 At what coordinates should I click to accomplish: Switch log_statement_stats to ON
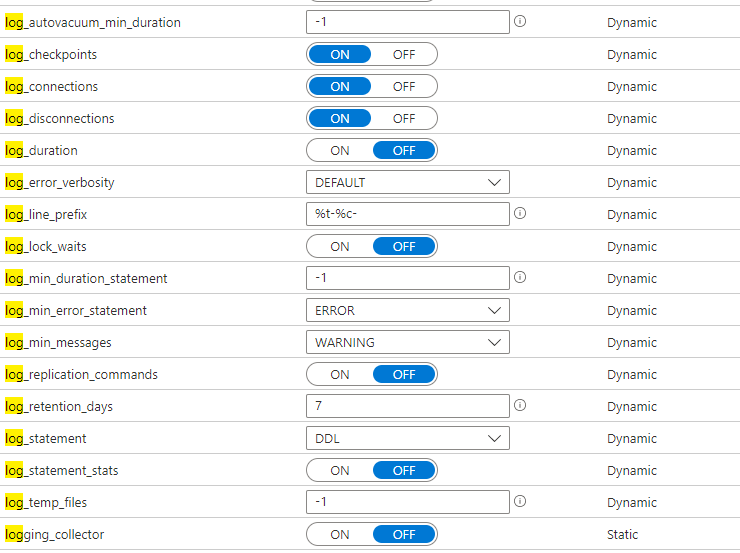coord(340,471)
